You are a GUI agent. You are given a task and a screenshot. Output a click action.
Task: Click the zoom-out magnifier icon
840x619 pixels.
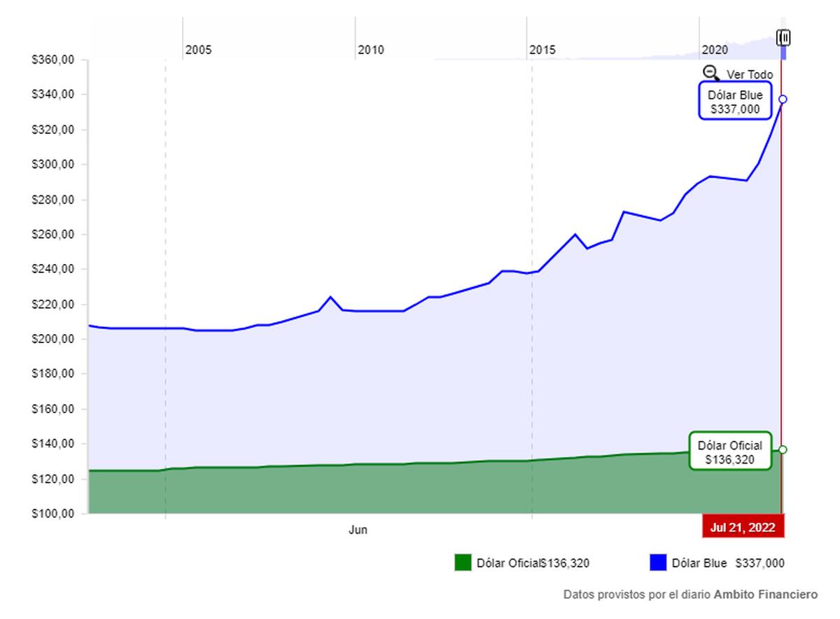pos(711,73)
